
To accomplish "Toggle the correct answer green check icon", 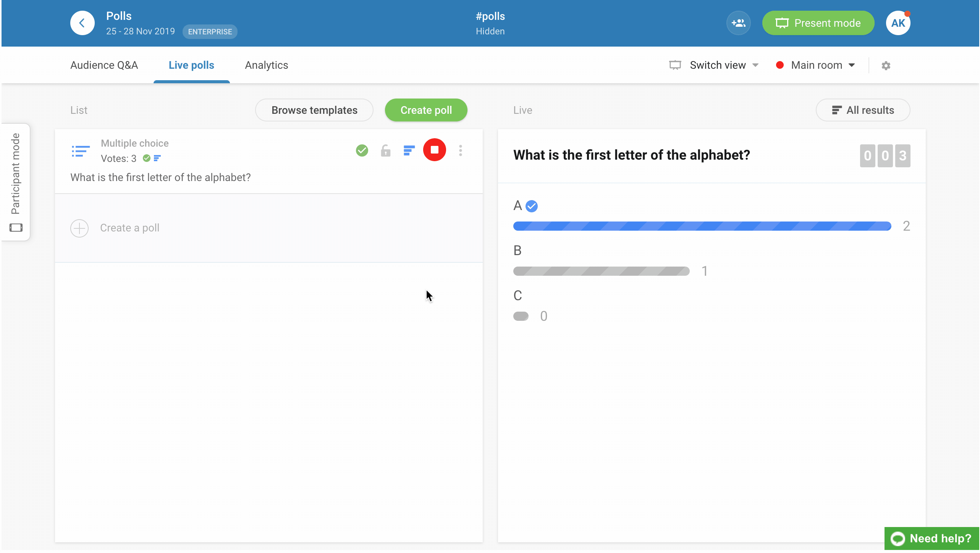I will coord(362,150).
